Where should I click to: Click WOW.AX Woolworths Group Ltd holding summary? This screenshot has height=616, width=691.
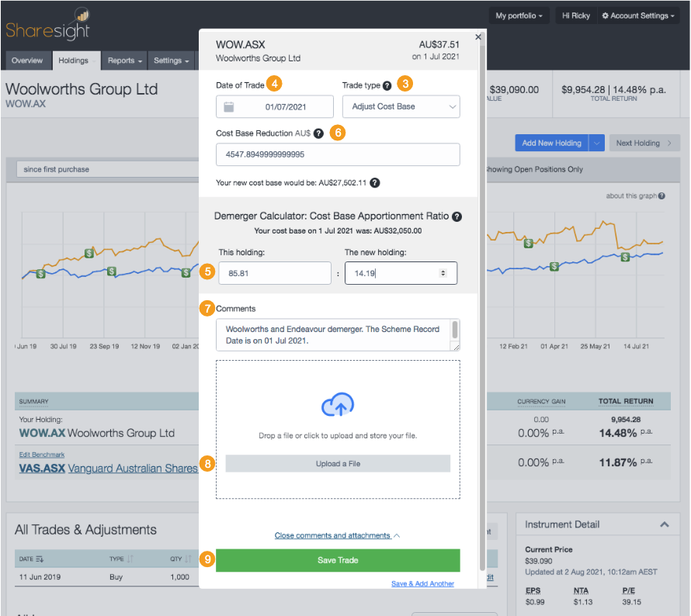pyautogui.click(x=96, y=433)
